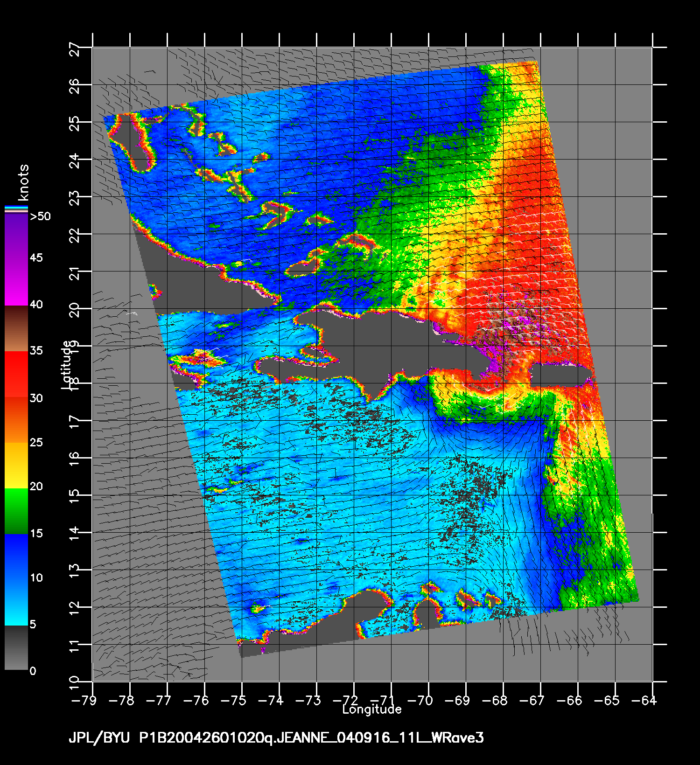
Task: Pick the purple 45–50 knots colorbar segment
Action: [x=16, y=236]
